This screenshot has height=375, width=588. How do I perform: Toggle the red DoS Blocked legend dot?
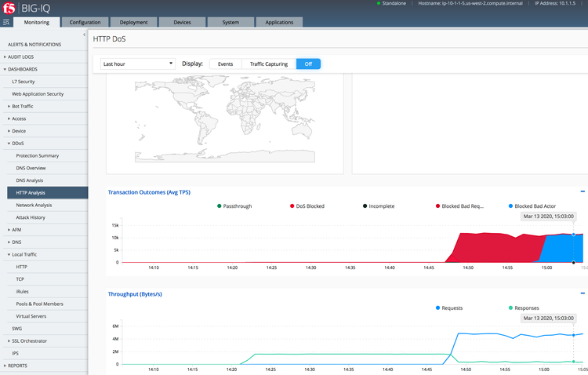[x=292, y=206]
